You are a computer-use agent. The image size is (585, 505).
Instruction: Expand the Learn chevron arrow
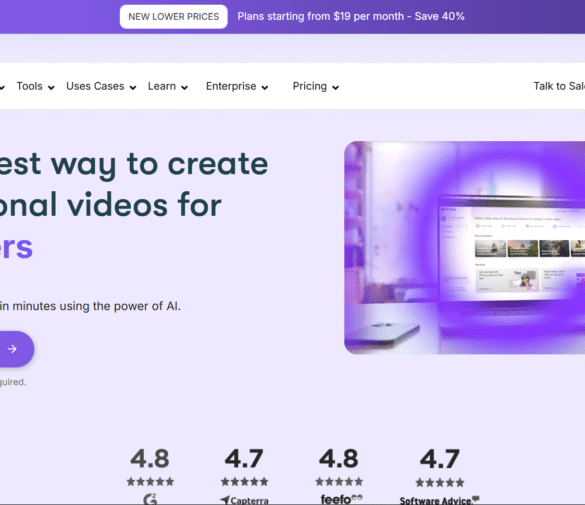tap(184, 88)
